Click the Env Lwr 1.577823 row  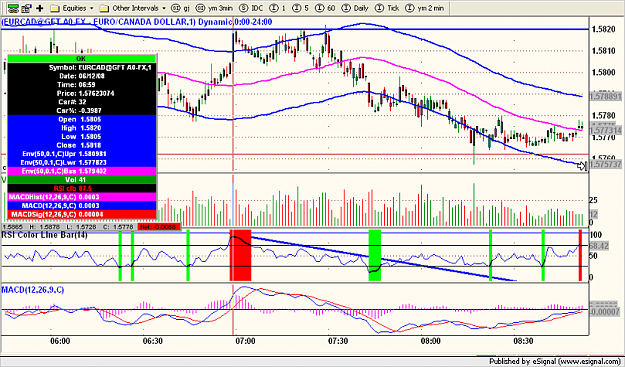82,162
